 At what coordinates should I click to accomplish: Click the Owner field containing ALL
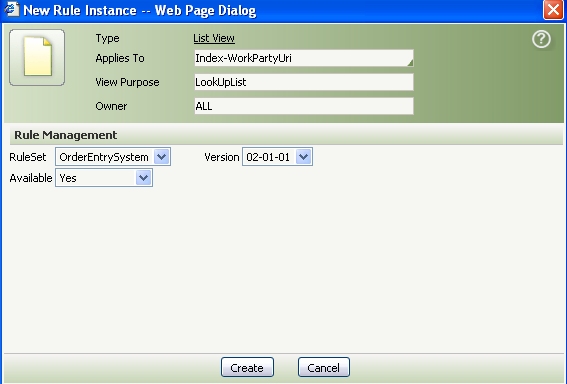click(x=304, y=106)
